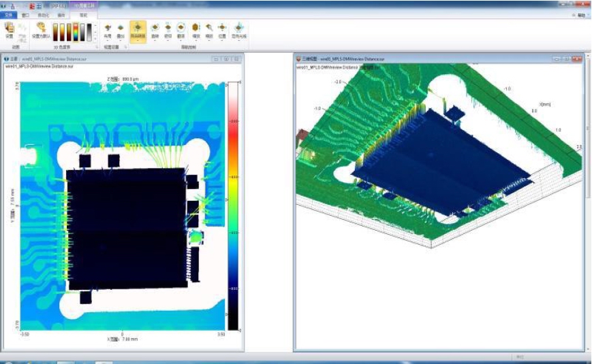Viewport: 592px width, 364px height.
Task: Choose the last gray palette swatch in the gallery
Action: (89, 32)
